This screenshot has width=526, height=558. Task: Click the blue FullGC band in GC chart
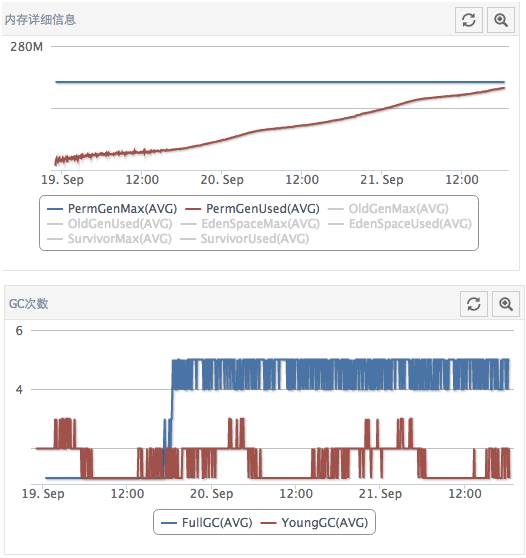[340, 374]
